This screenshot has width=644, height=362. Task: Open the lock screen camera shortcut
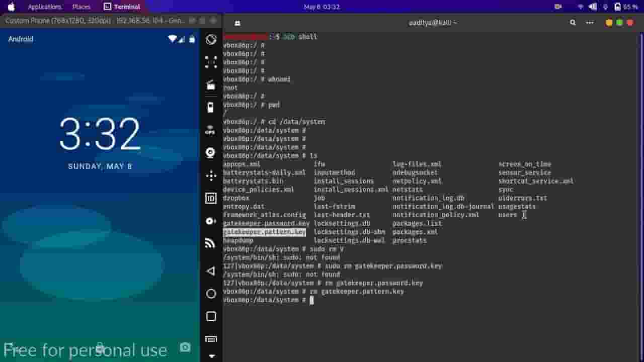[x=185, y=347]
